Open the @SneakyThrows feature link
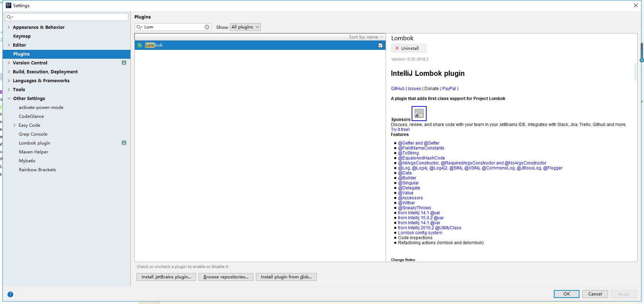 click(x=414, y=208)
